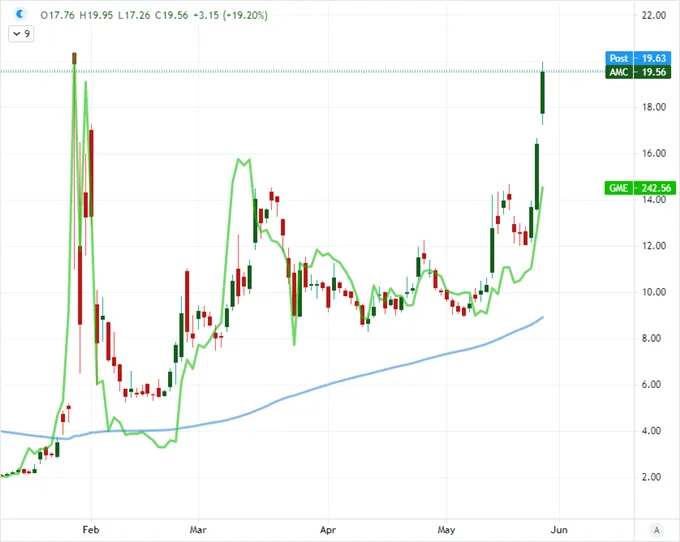Select the blue moving average line
This screenshot has width=680, height=542.
(x=330, y=384)
